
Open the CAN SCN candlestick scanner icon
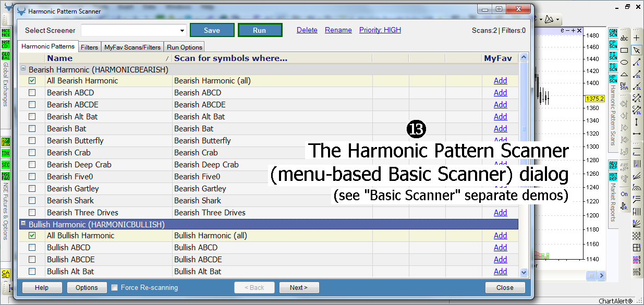pos(613,33)
